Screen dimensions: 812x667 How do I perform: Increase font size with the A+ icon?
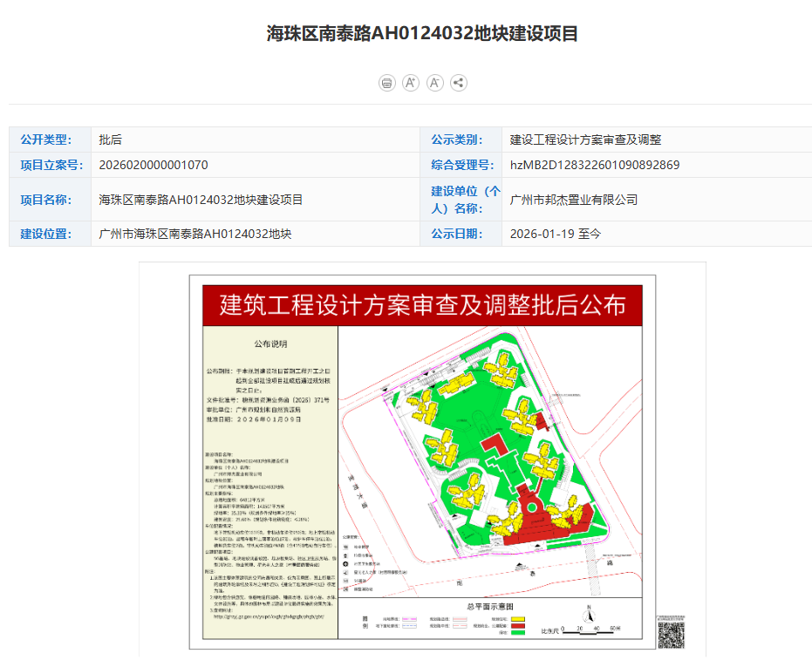(411, 83)
